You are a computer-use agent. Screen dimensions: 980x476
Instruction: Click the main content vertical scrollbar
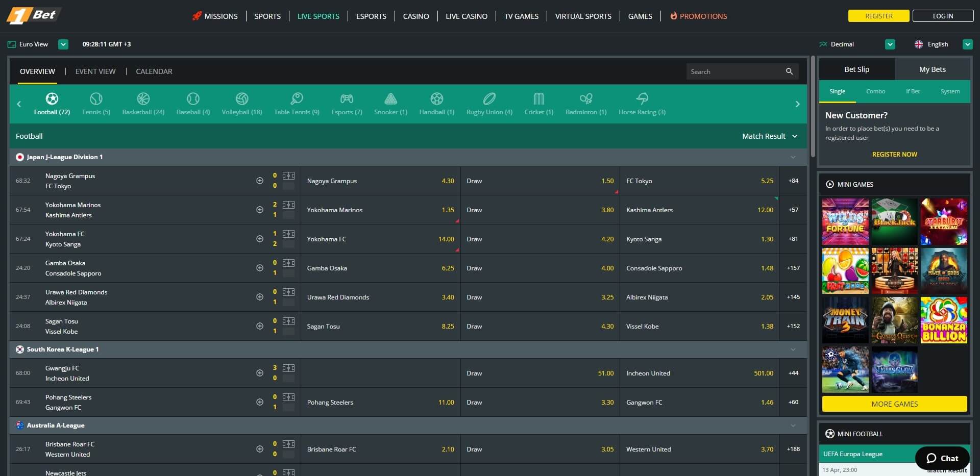pos(813,106)
